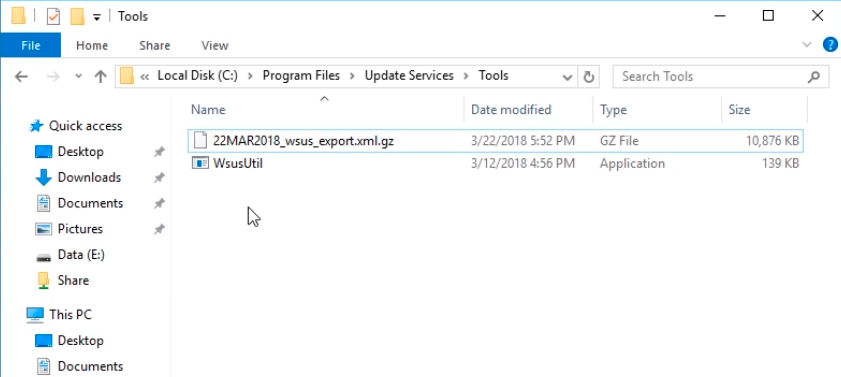
Task: Click the Forward navigation arrow
Action: (x=53, y=77)
